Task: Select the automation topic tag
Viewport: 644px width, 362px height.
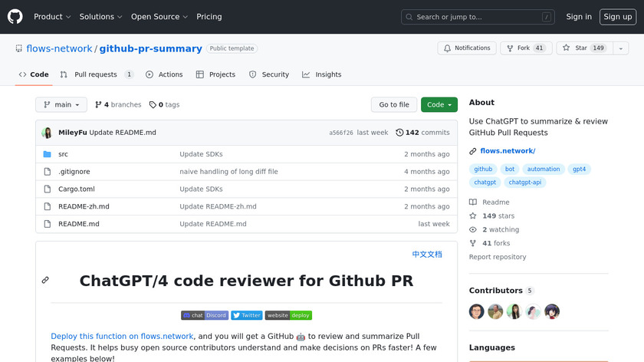Action: 544,169
